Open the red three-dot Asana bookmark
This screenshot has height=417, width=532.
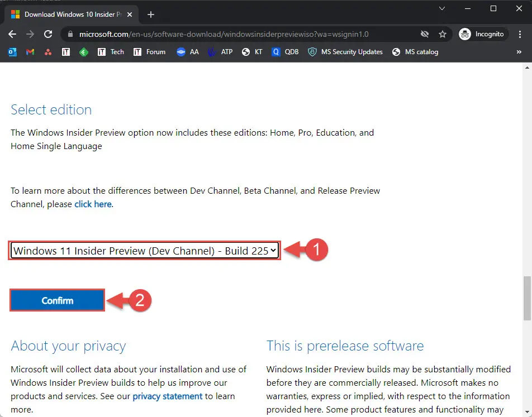coord(48,52)
